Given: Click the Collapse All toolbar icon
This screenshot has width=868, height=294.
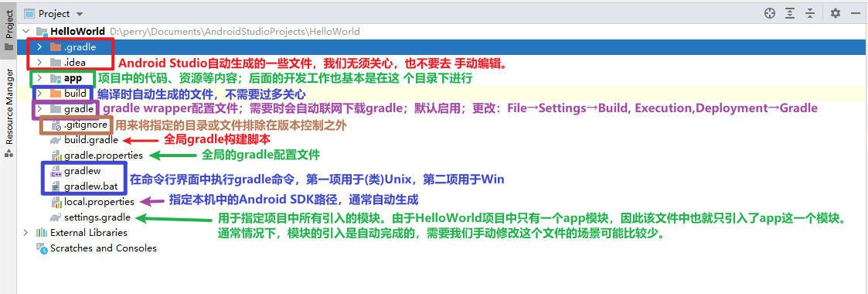Looking at the screenshot, I should pyautogui.click(x=811, y=14).
